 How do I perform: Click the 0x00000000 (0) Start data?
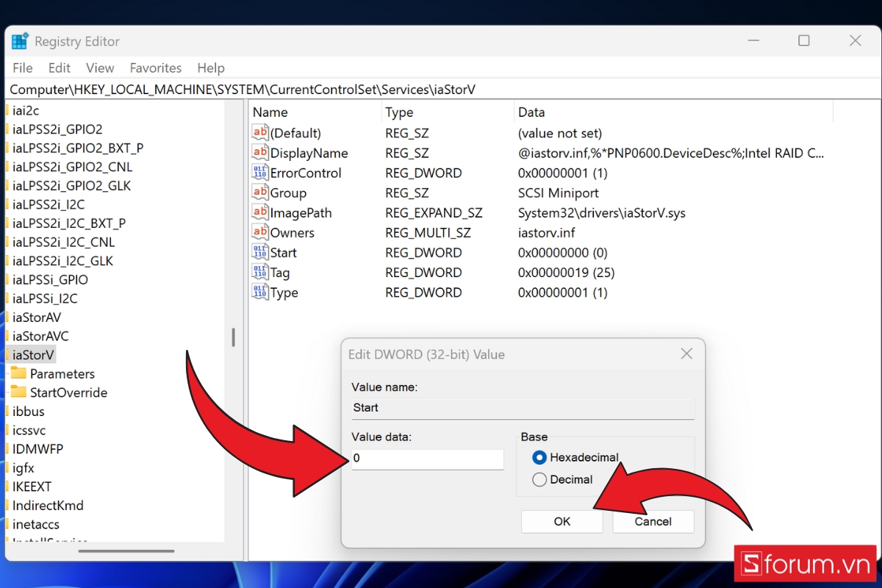coord(562,253)
